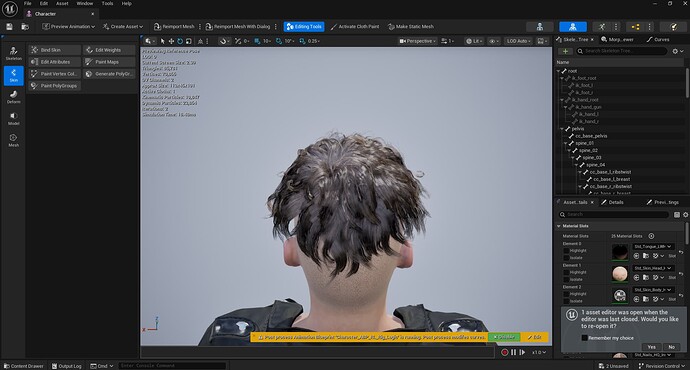This screenshot has height=370, width=690.
Task: Check Remember my choice
Action: coord(584,338)
